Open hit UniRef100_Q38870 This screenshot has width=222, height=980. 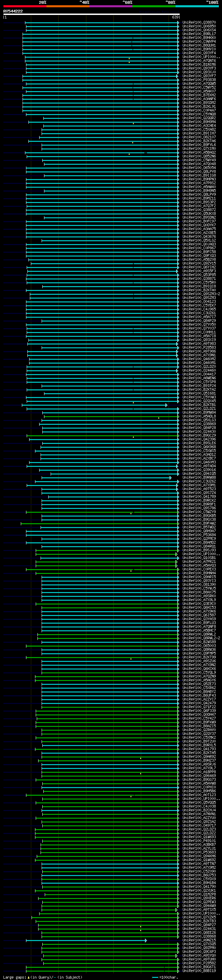(x=199, y=23)
